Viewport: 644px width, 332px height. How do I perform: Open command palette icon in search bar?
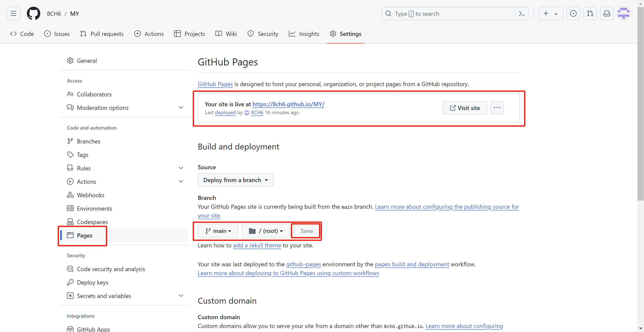coord(522,13)
